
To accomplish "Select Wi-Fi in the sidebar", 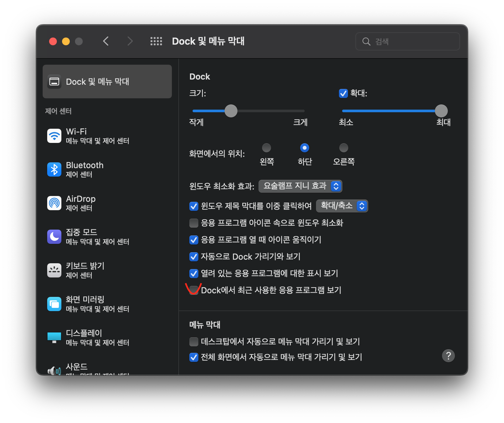I will click(107, 136).
